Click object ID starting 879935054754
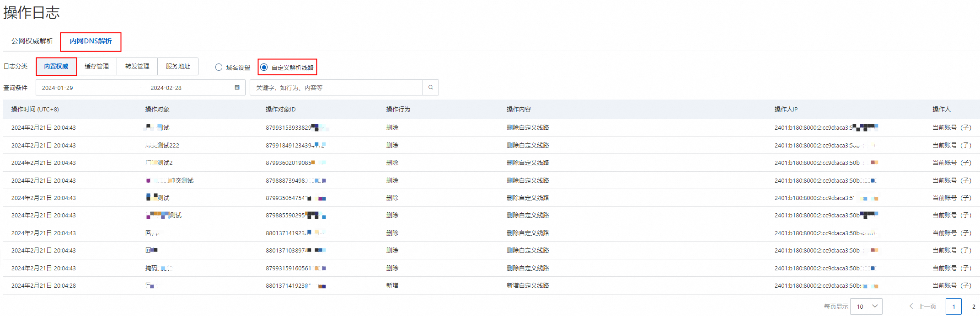980x316 pixels. (x=296, y=198)
